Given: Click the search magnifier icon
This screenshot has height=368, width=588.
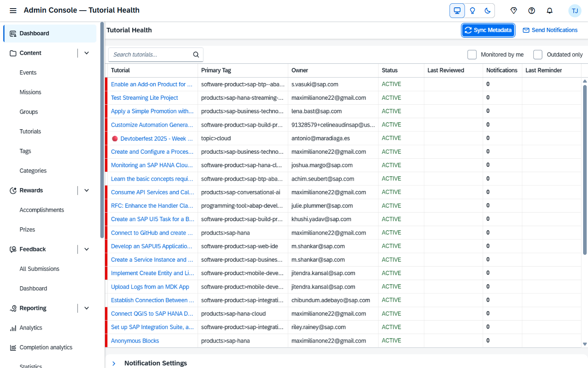Looking at the screenshot, I should [x=196, y=54].
